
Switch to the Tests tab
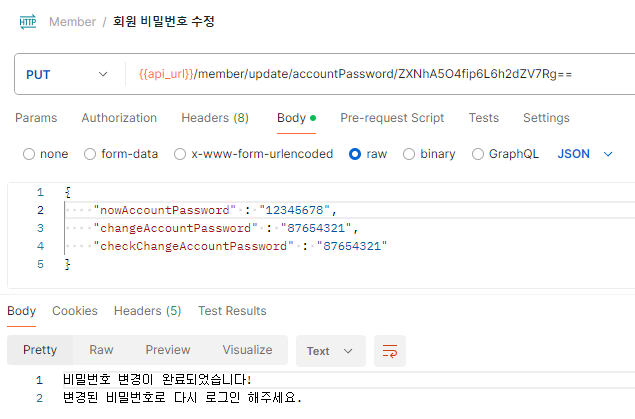pyautogui.click(x=484, y=118)
